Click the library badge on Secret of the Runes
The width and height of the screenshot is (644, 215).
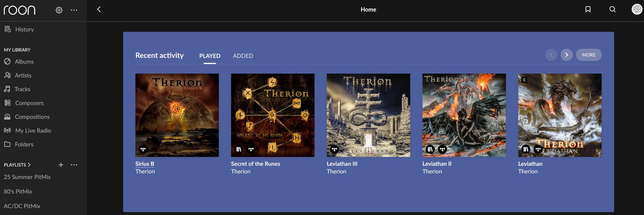[x=239, y=149]
